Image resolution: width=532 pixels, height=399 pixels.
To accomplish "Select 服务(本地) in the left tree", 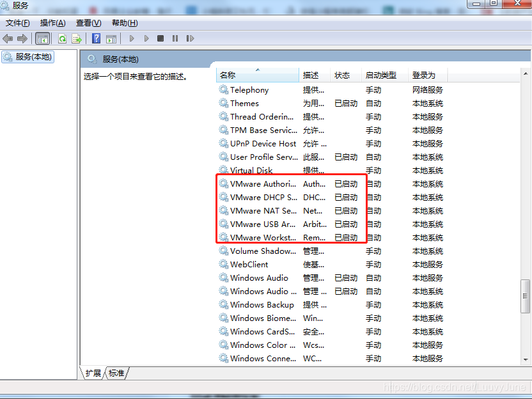I will [28, 57].
